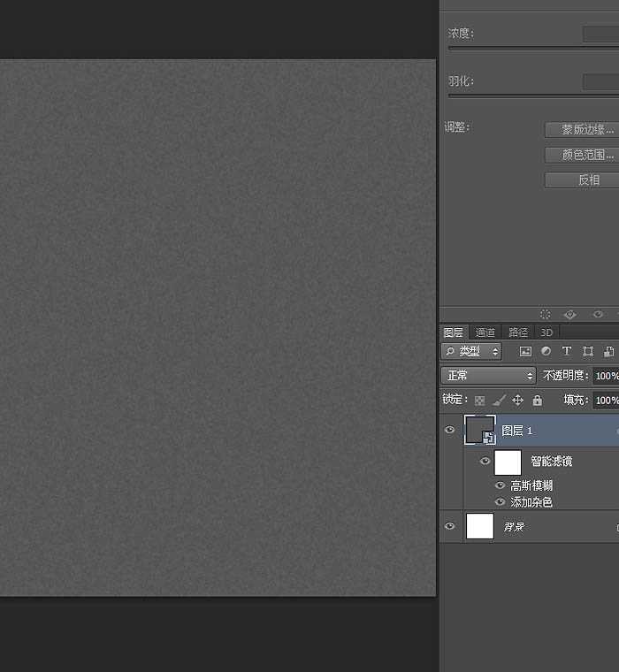Lock transparent pixels with the checkerboard icon

pyautogui.click(x=479, y=401)
